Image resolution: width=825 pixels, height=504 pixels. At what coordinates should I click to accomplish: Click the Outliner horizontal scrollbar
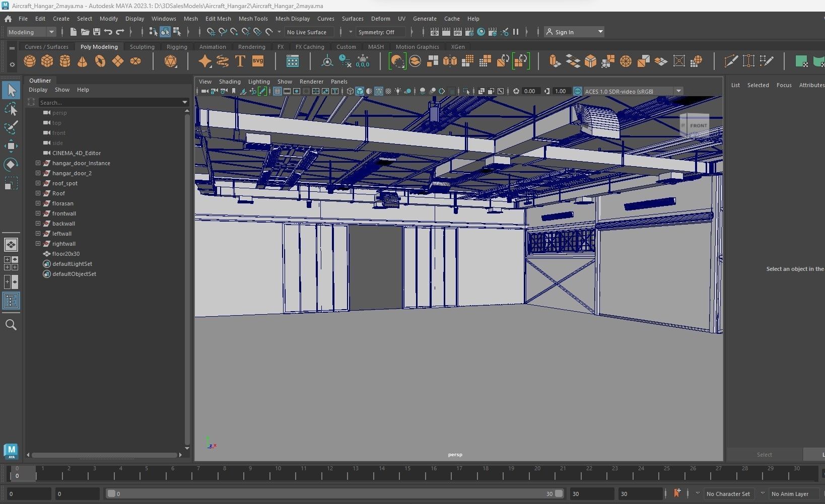104,455
